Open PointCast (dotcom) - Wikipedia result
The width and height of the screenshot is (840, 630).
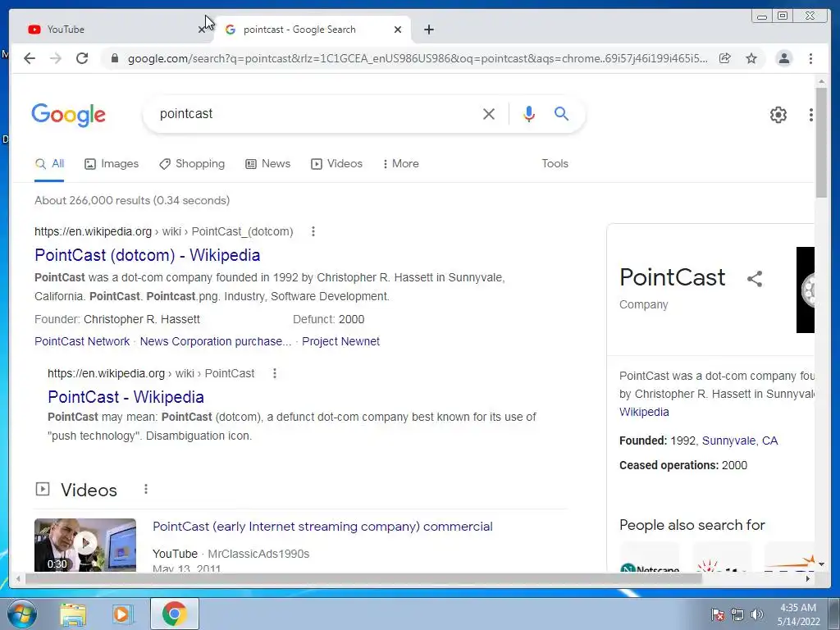[148, 255]
